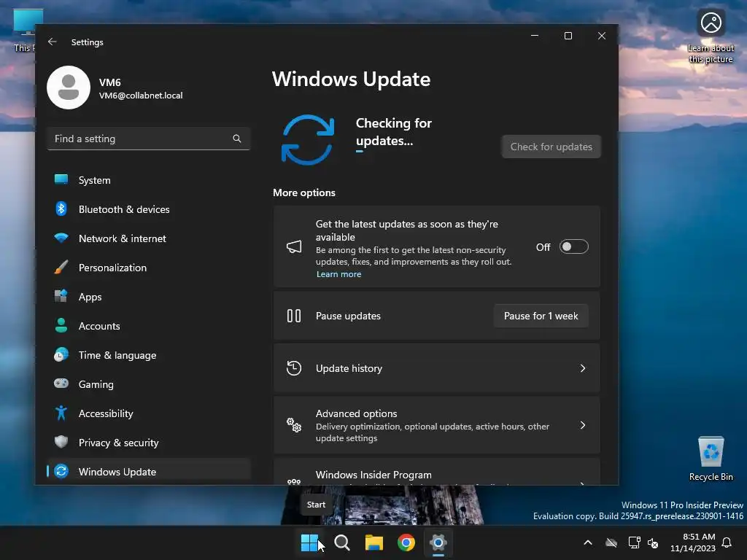Click the System monitor icon in sidebar
Viewport: 747px width, 560px height.
point(61,179)
